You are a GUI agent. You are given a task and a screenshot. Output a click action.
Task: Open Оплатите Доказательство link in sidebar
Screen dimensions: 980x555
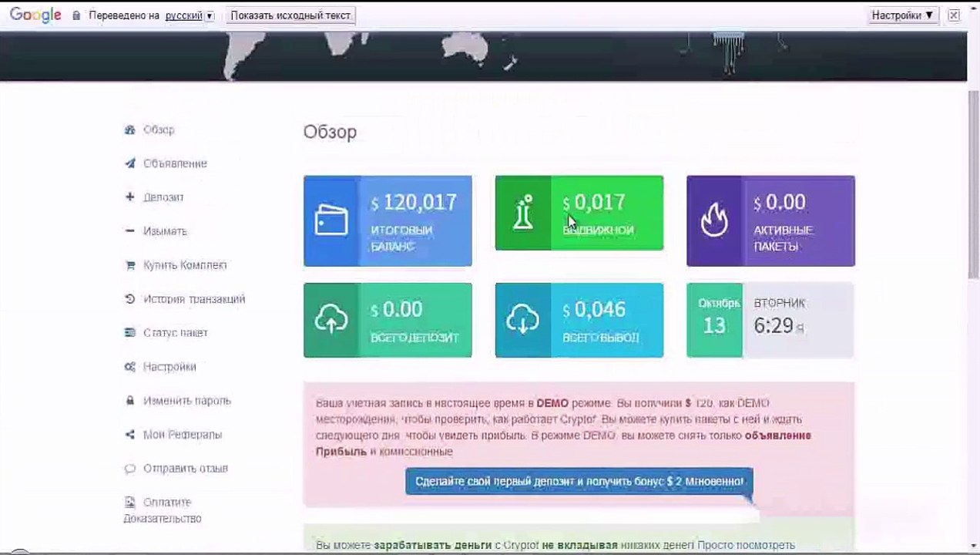pyautogui.click(x=163, y=510)
